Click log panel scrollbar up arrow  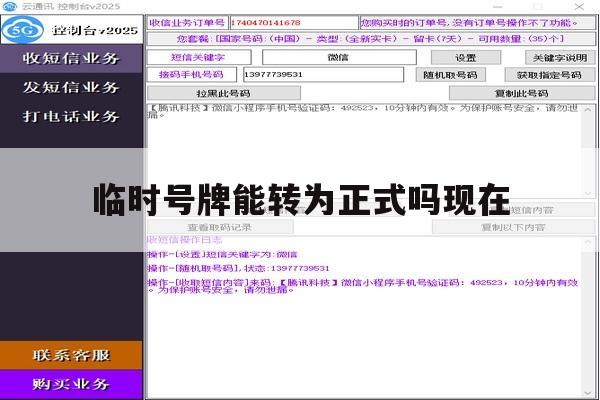588,242
